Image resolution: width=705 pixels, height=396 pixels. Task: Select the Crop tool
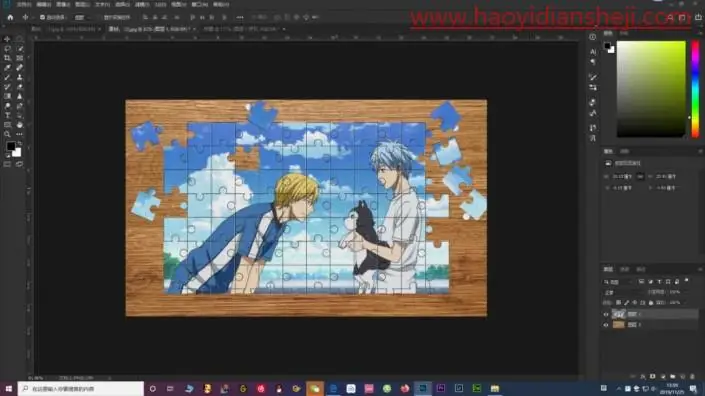[7, 58]
